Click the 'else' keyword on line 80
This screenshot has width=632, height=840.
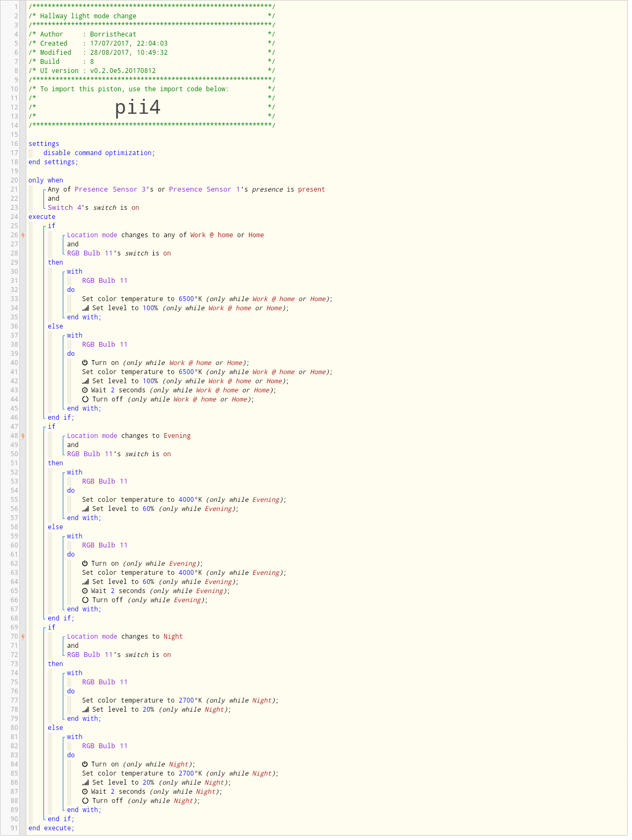click(55, 728)
